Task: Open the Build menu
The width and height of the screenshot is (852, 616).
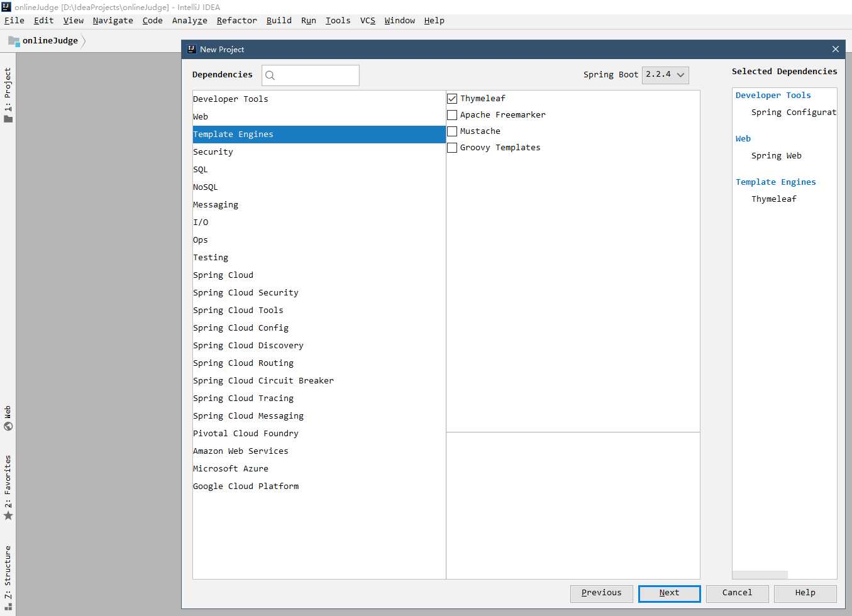Action: [x=279, y=20]
